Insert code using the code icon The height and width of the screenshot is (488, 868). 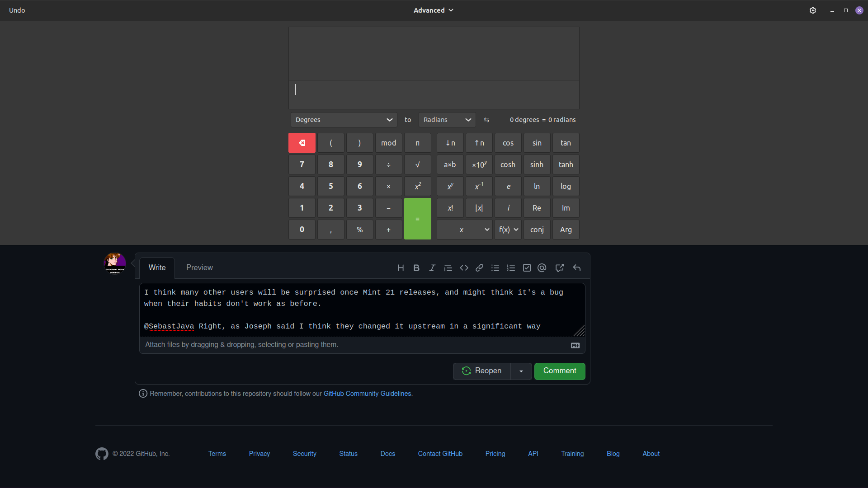pos(463,267)
